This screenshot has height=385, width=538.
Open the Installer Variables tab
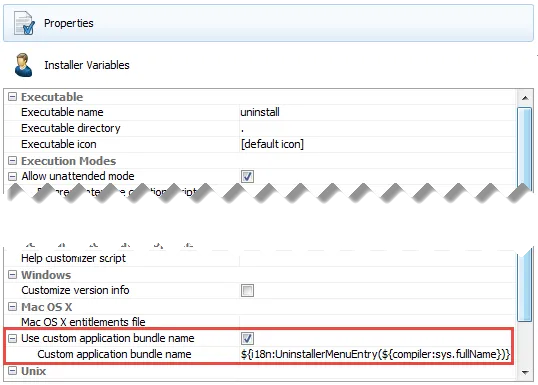[87, 65]
